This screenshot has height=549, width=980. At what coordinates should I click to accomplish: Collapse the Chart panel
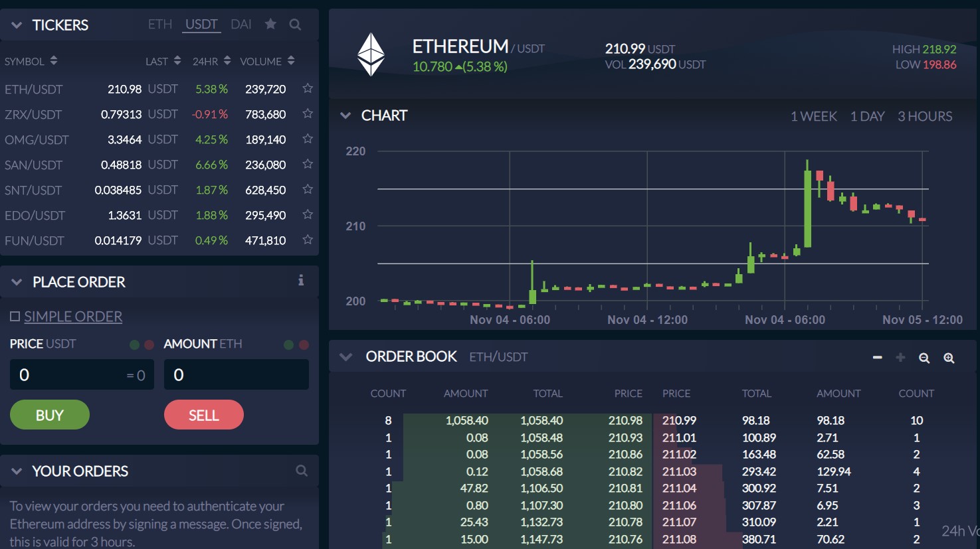coord(345,116)
